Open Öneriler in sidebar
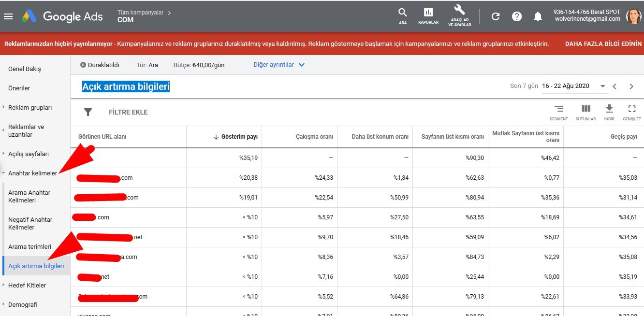644x316 pixels. point(19,88)
